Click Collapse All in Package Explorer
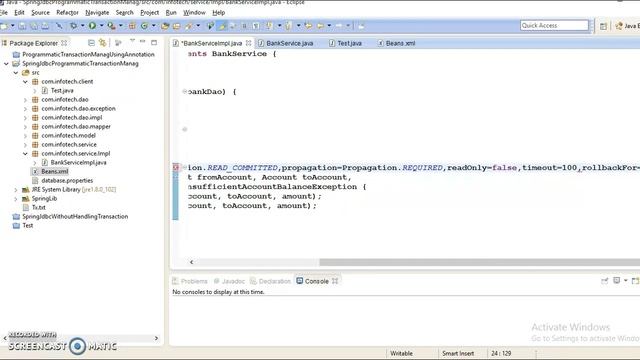 91,42
